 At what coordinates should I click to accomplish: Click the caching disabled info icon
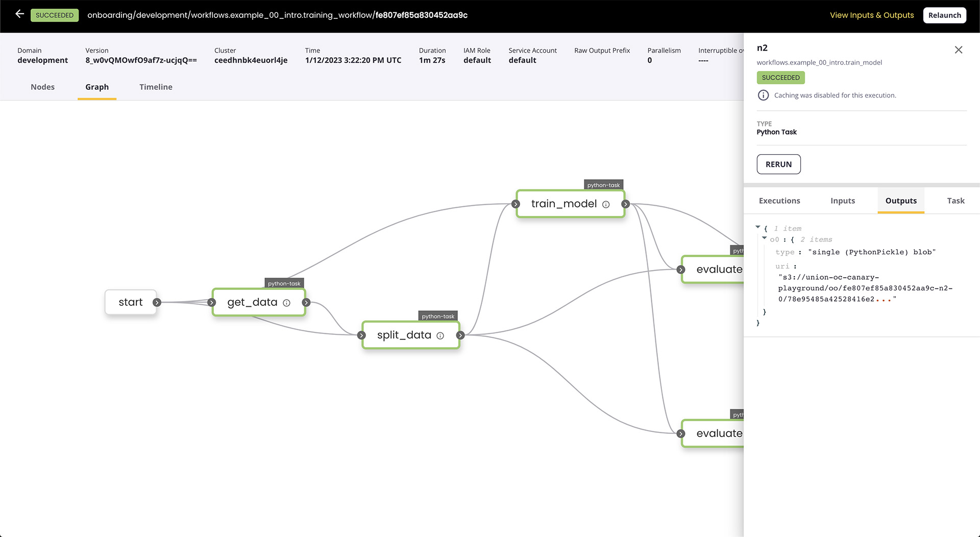pyautogui.click(x=763, y=95)
